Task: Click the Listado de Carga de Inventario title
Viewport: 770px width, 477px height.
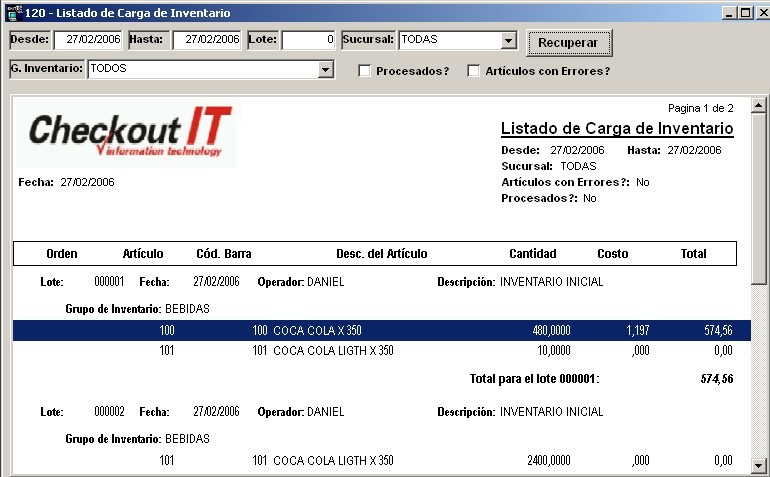Action: click(x=617, y=129)
